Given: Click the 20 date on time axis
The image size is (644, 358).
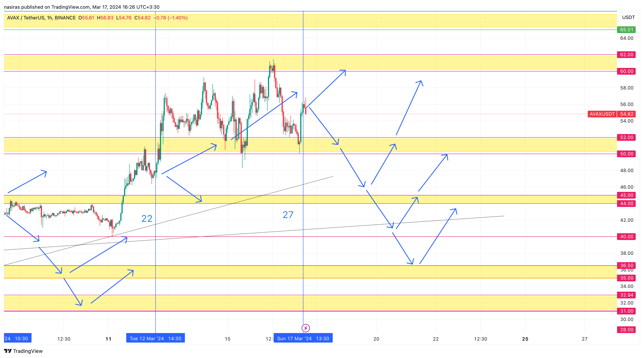Looking at the screenshot, I should [x=376, y=339].
